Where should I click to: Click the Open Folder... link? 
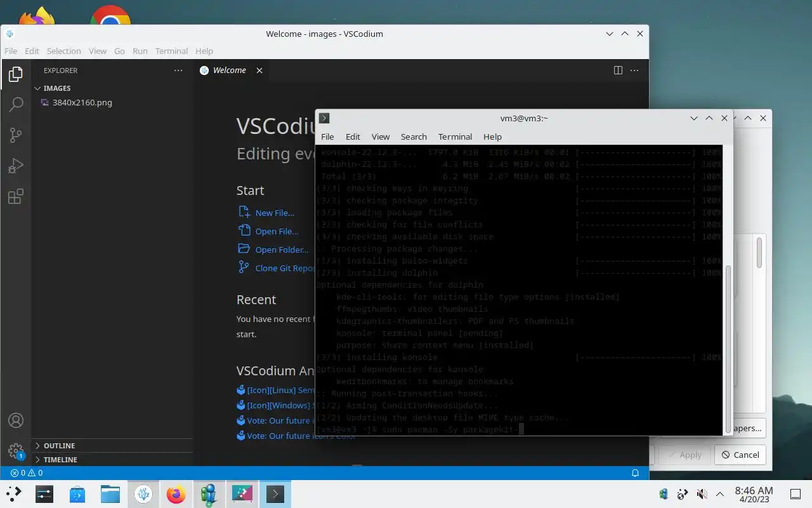[282, 250]
